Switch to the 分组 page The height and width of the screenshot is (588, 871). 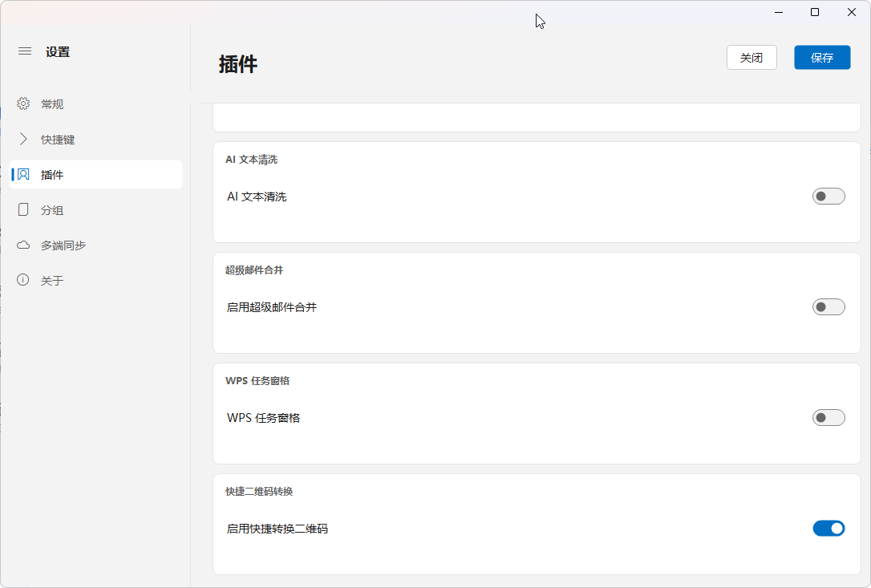click(95, 210)
